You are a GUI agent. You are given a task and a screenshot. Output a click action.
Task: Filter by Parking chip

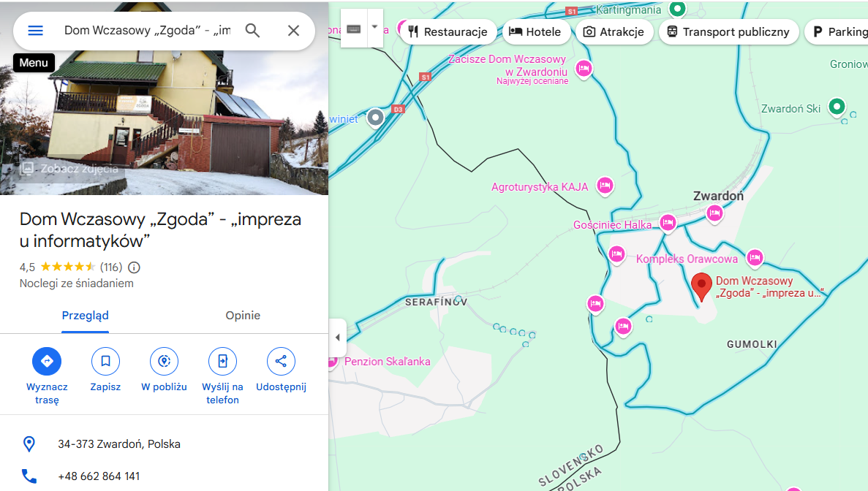[837, 32]
